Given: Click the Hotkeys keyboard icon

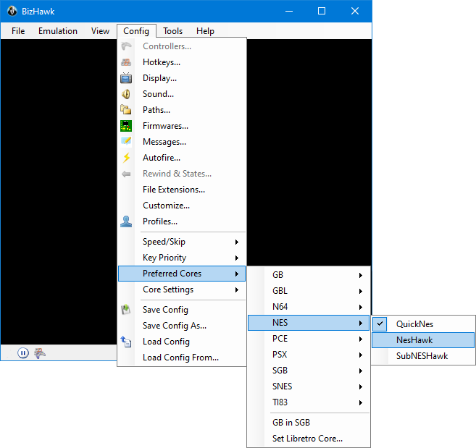Looking at the screenshot, I should 126,62.
